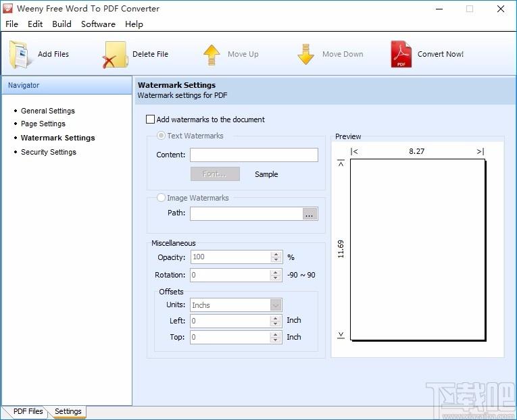Select the Text Watermarks radio button
This screenshot has width=517, height=420.
[161, 136]
